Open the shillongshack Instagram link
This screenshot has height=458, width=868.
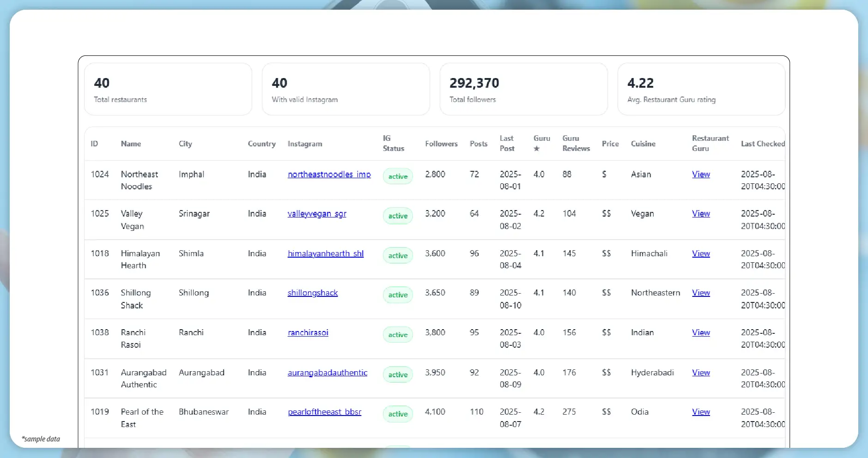coord(313,292)
